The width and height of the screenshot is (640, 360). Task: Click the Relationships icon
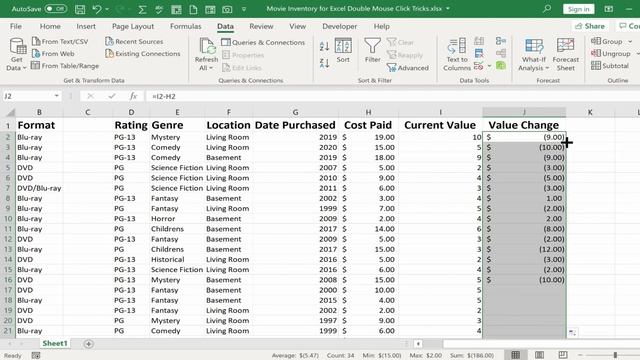501,53
